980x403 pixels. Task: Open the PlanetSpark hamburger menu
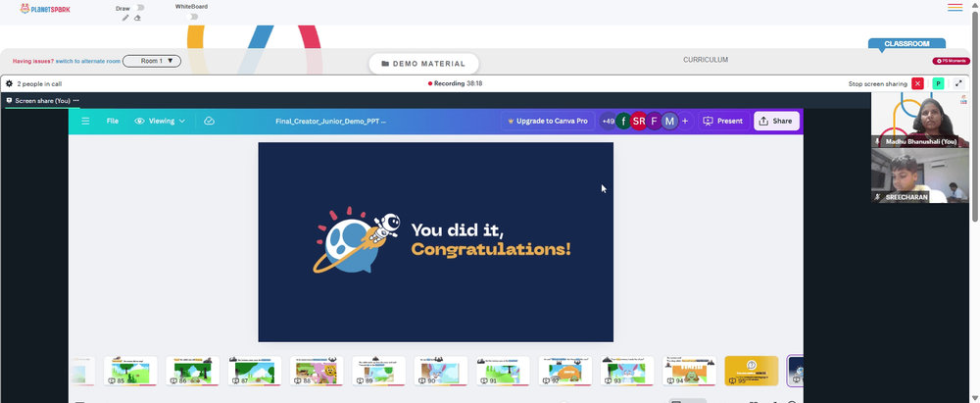click(955, 8)
